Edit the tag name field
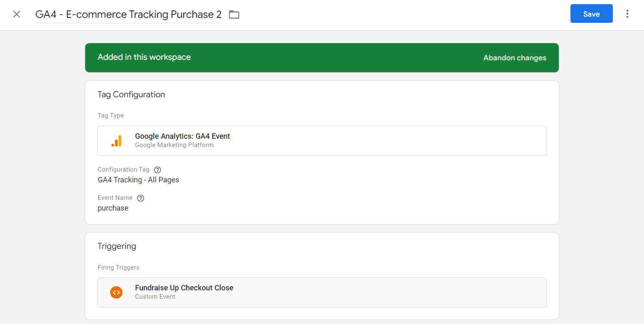This screenshot has width=644, height=324. click(x=128, y=15)
